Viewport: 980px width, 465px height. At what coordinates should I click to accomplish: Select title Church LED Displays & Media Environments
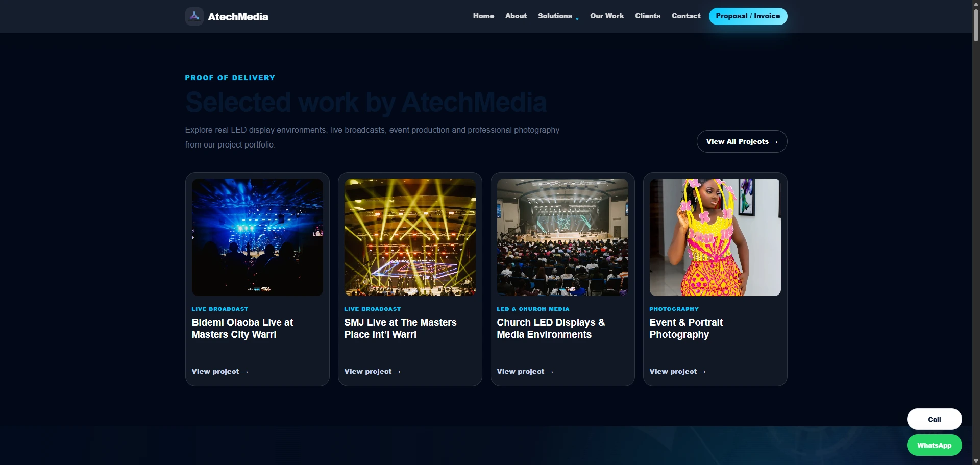551,328
